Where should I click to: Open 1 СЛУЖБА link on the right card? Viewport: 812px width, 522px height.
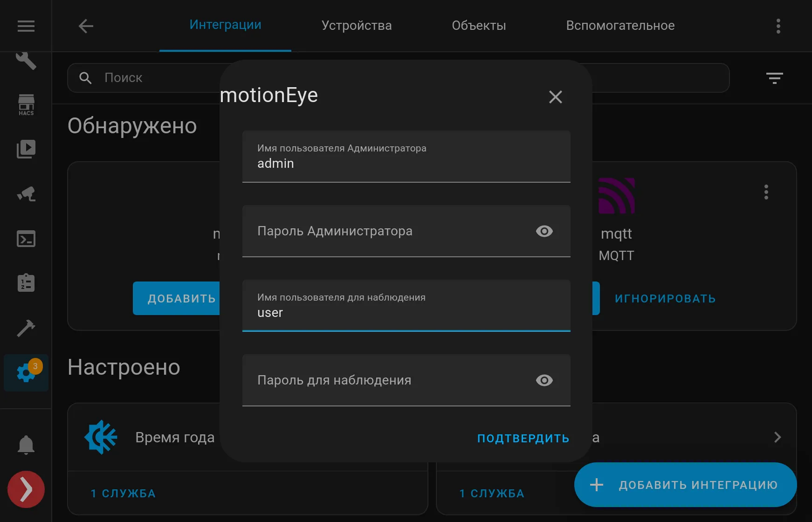(x=492, y=493)
